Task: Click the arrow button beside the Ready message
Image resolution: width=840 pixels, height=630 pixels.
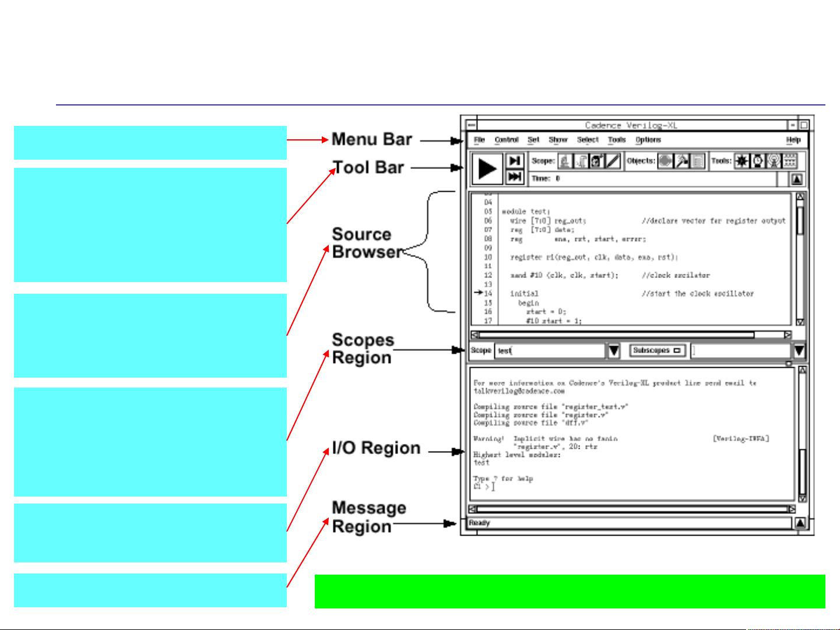Action: pos(801,523)
